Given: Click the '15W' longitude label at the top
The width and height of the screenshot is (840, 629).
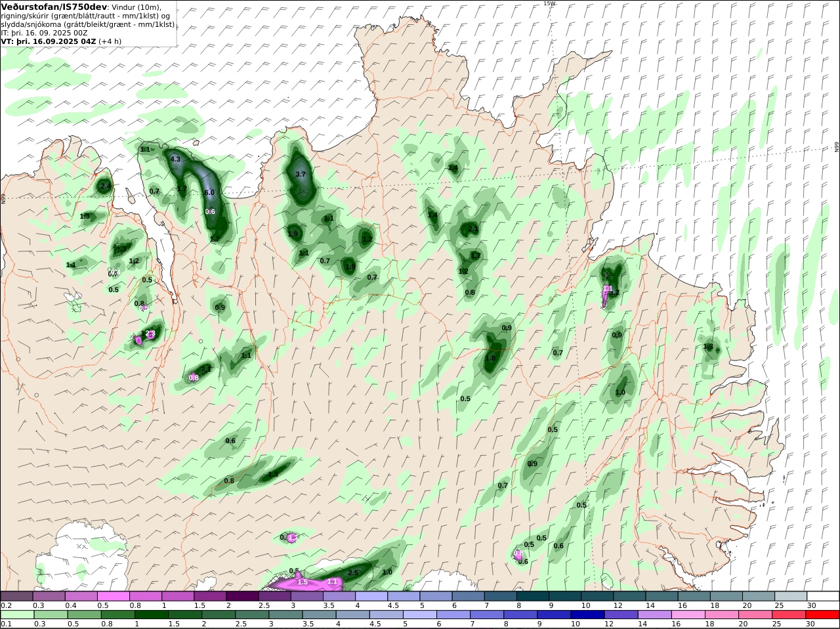Looking at the screenshot, I should tap(549, 3).
